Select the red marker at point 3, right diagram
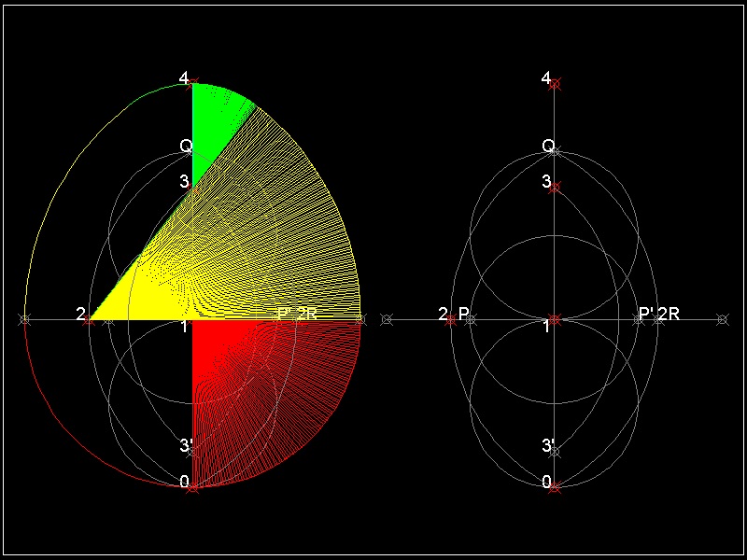747x560 pixels. click(555, 188)
